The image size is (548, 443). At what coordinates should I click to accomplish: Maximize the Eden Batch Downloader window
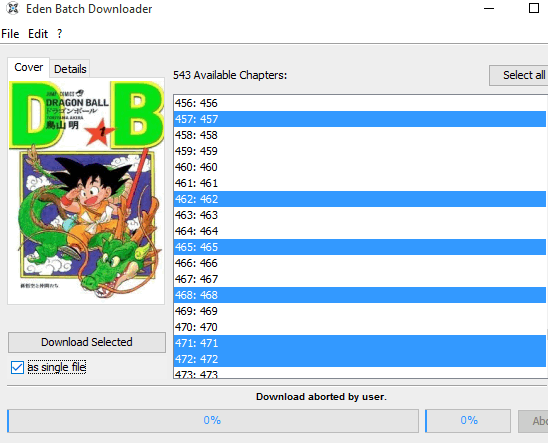534,8
